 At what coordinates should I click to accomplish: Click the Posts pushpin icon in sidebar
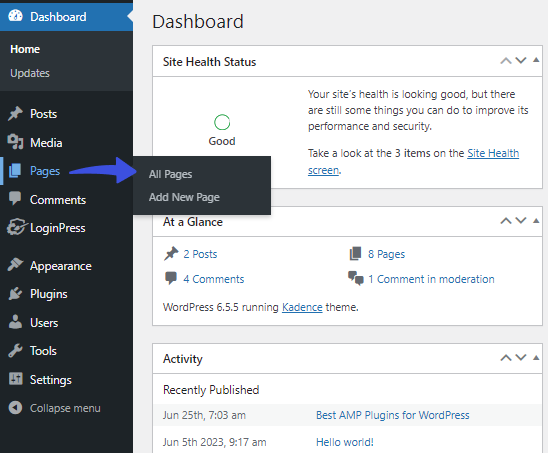(x=15, y=114)
